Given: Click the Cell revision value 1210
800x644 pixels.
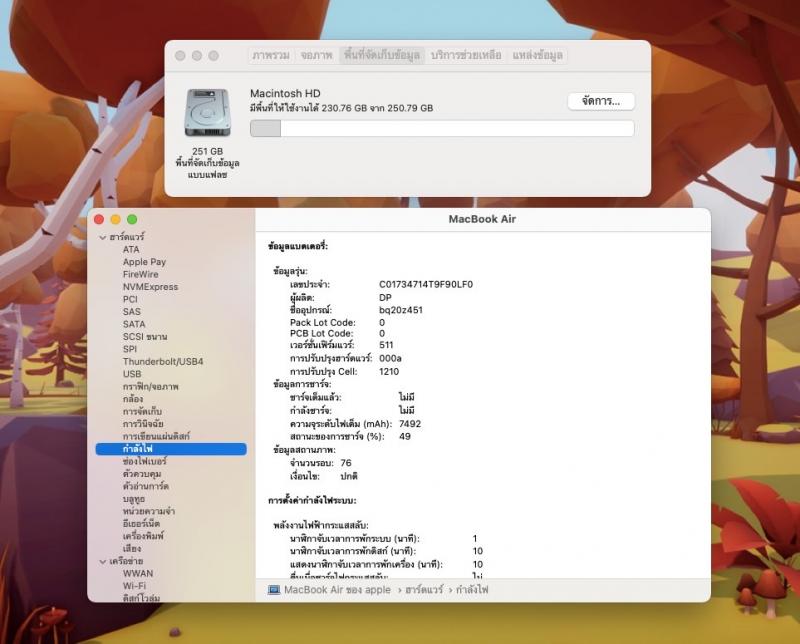Looking at the screenshot, I should [x=389, y=372].
